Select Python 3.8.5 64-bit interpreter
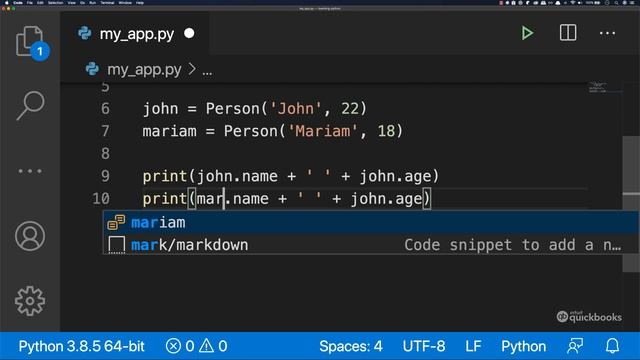 pyautogui.click(x=81, y=347)
